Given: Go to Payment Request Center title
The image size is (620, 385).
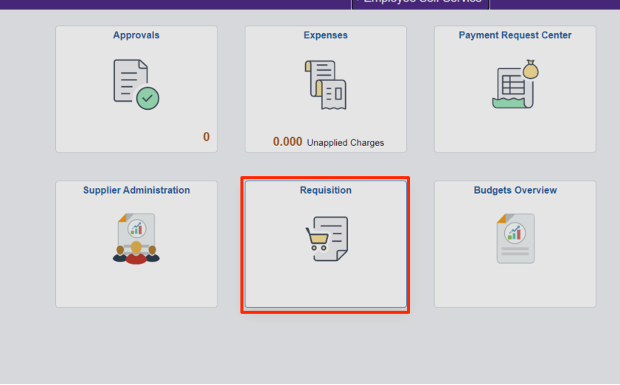Looking at the screenshot, I should click(515, 35).
